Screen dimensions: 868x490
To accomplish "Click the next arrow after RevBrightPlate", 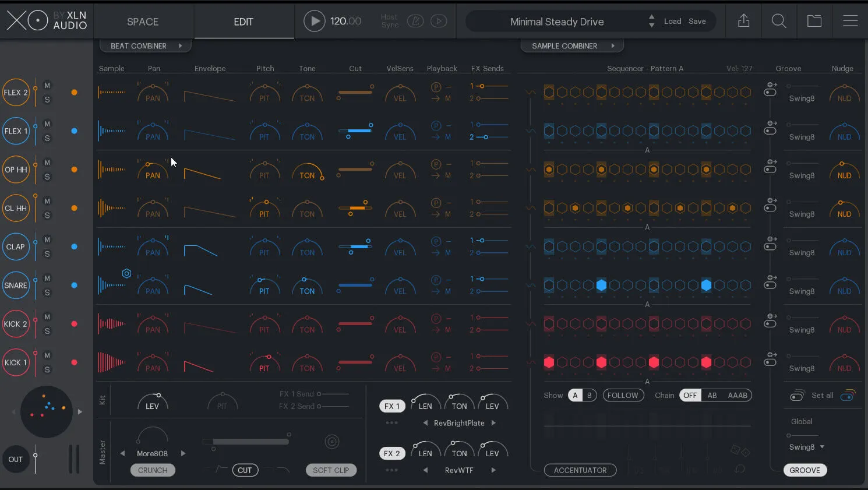I will (493, 422).
